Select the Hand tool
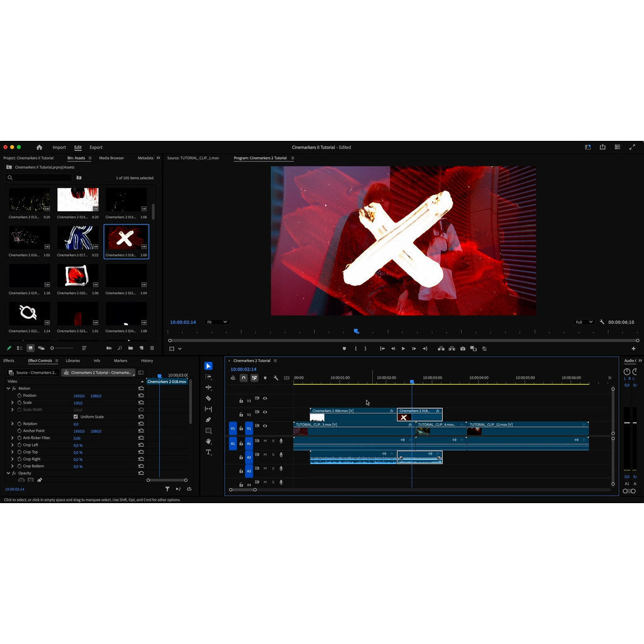Image resolution: width=644 pixels, height=644 pixels. (x=208, y=441)
